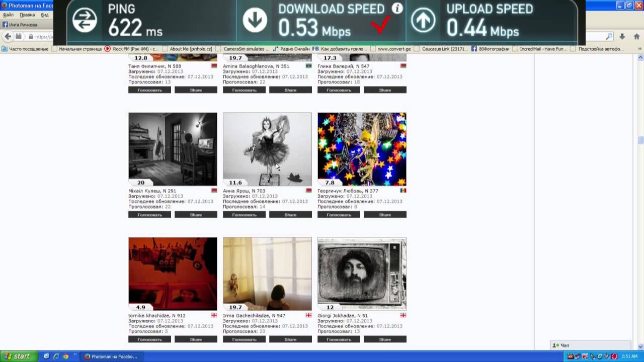
Task: Share Таня Филипчик's photo
Action: click(x=196, y=90)
